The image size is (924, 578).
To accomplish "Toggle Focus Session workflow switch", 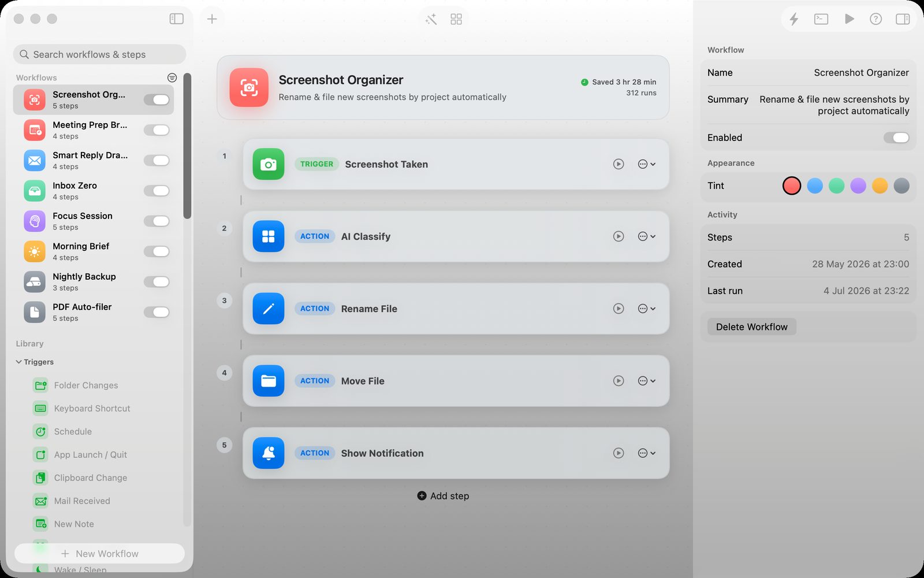I will [157, 221].
